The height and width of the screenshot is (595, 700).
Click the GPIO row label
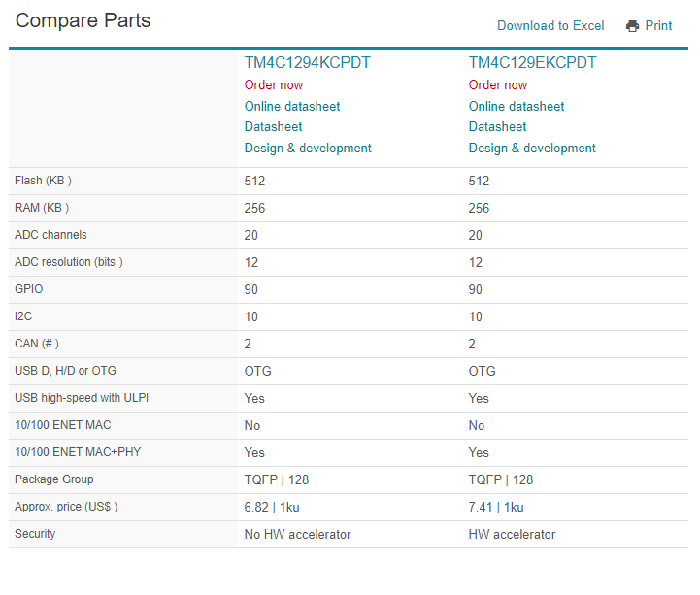pyautogui.click(x=28, y=289)
